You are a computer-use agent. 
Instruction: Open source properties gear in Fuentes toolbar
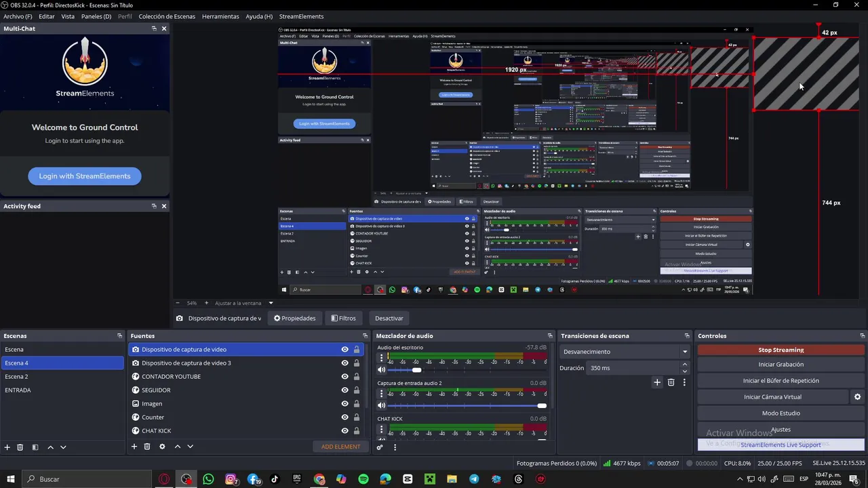point(162,447)
